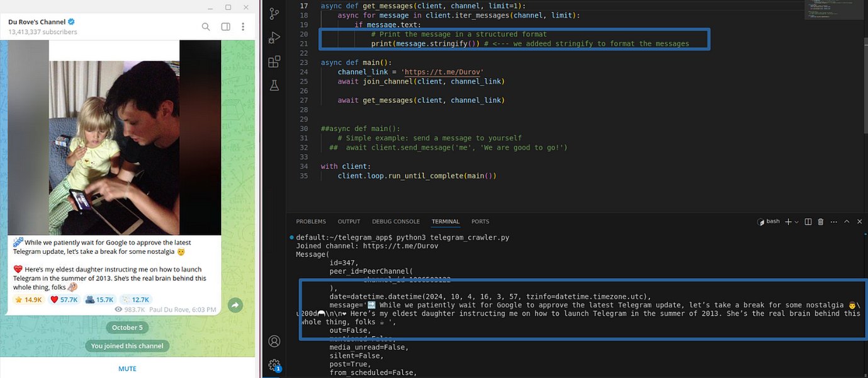Screen dimensions: 868x378
Task: Click 'await get_messages(client, channel_link)' line
Action: [x=421, y=101]
